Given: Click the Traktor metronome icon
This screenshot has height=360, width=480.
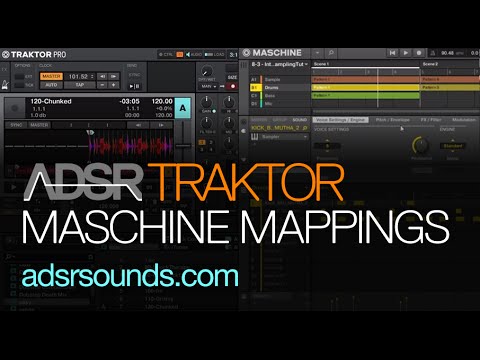Looking at the screenshot, I should pos(5,84).
